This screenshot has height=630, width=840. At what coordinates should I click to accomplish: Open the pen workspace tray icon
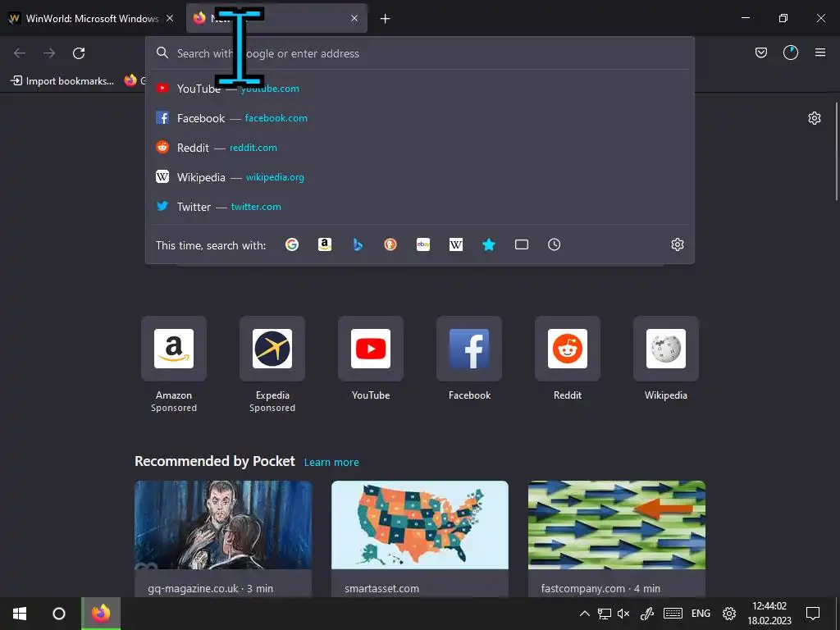click(x=647, y=614)
